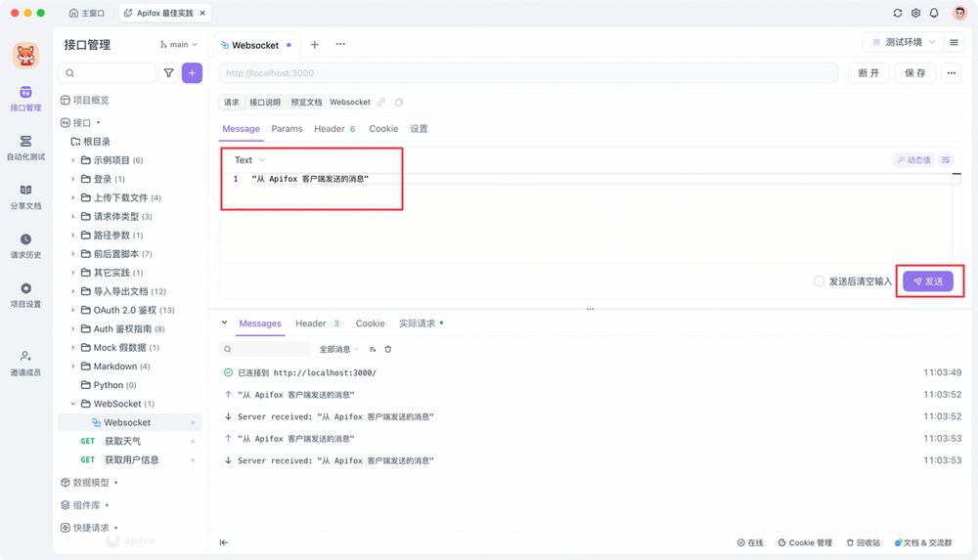Expand the OAuth 2.0 鉴权 folder

(73, 310)
